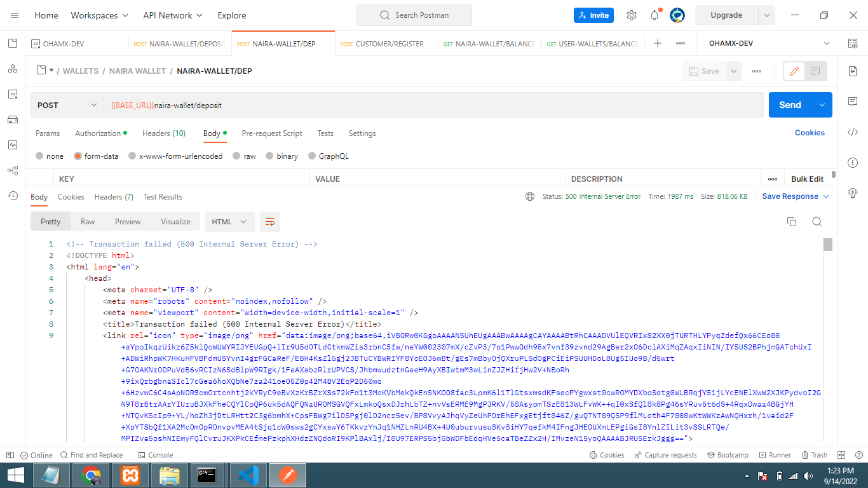Open the History panel in the sidebar
This screenshot has width=868, height=488.
pos(13,196)
